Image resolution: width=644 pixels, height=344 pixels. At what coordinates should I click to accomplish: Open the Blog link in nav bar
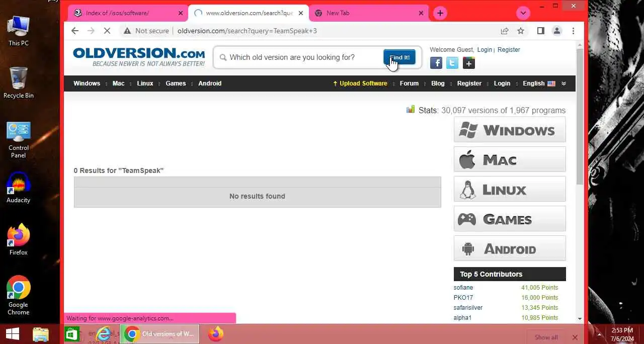click(438, 83)
